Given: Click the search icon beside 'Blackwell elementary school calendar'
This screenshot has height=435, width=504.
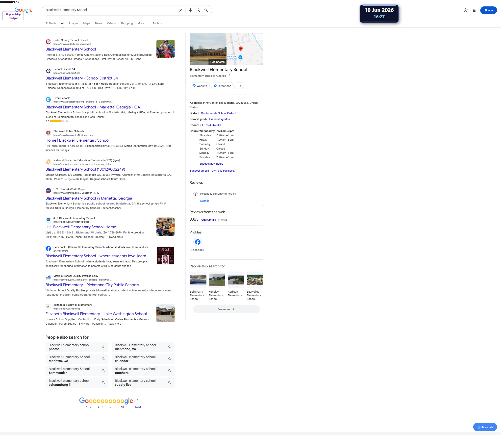Looking at the screenshot, I should pyautogui.click(x=170, y=359).
